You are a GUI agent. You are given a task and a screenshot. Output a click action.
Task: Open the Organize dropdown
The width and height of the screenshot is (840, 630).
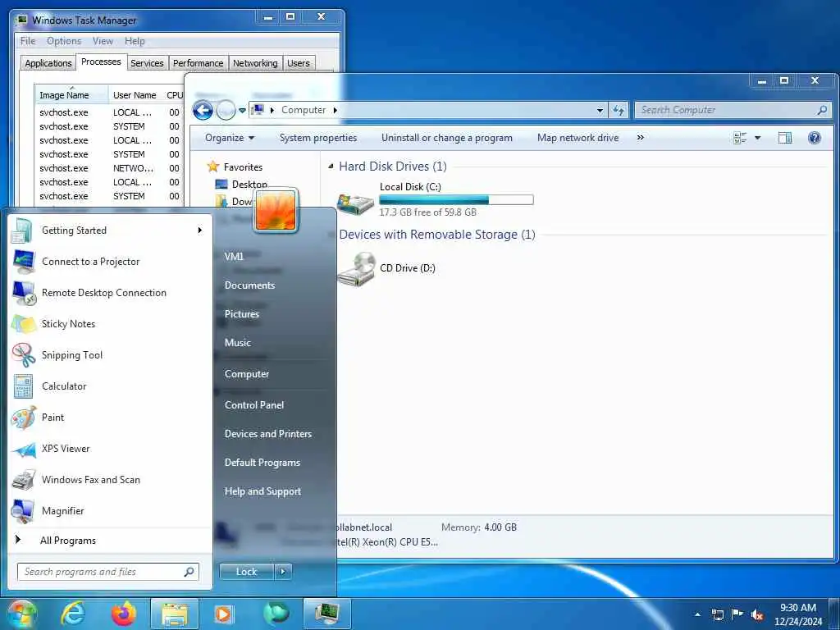coord(230,138)
